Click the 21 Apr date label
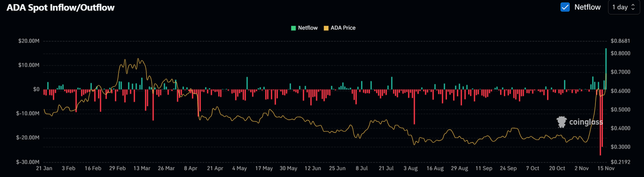Screen dimensions: 644x177 tap(215, 168)
